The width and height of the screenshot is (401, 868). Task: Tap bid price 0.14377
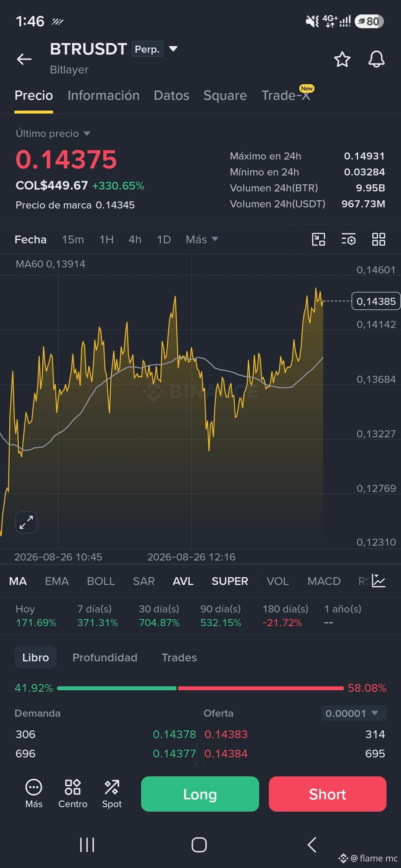point(174,753)
